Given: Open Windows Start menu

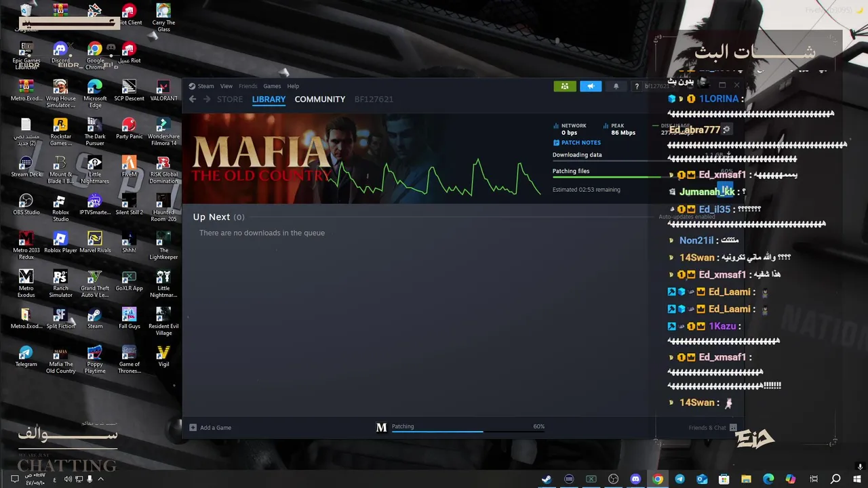Looking at the screenshot, I should [857, 479].
